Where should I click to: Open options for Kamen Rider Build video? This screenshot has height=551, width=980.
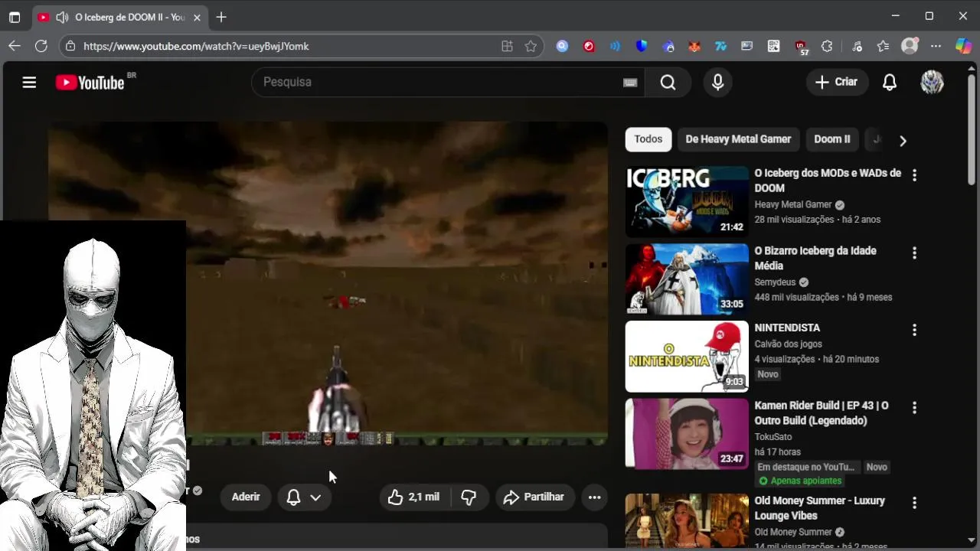click(914, 408)
